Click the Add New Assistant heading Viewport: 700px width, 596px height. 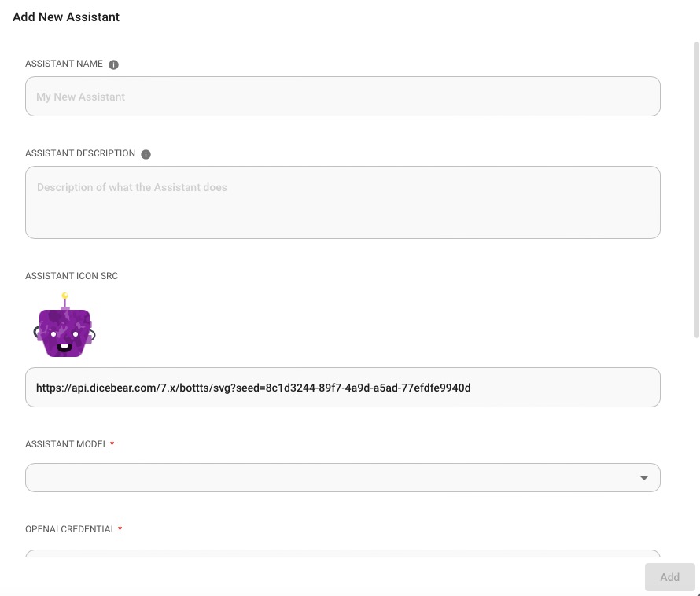tap(66, 17)
